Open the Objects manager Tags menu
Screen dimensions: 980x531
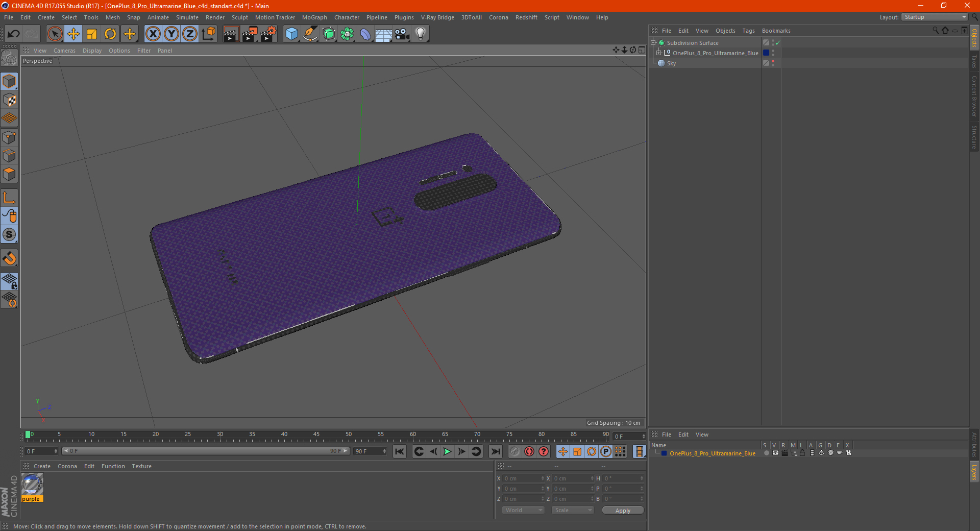click(748, 31)
